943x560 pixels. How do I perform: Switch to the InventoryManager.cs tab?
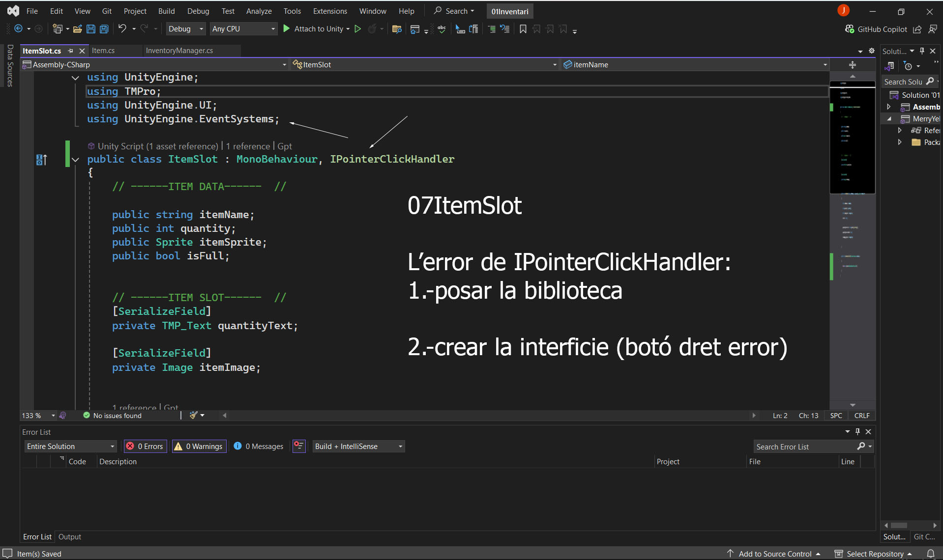pyautogui.click(x=179, y=51)
